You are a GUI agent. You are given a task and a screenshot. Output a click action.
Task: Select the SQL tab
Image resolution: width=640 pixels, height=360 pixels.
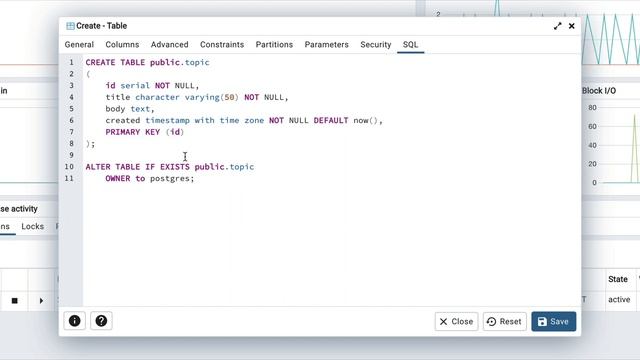click(x=410, y=44)
